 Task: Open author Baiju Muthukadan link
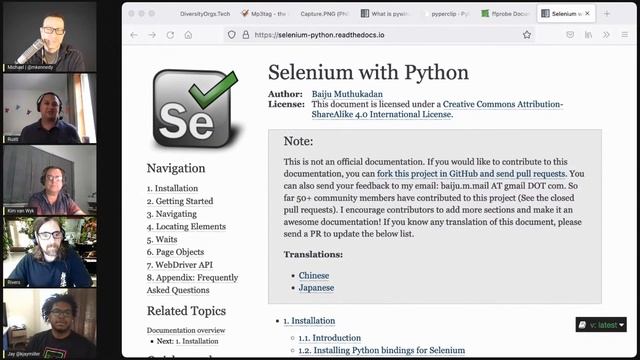[347, 94]
